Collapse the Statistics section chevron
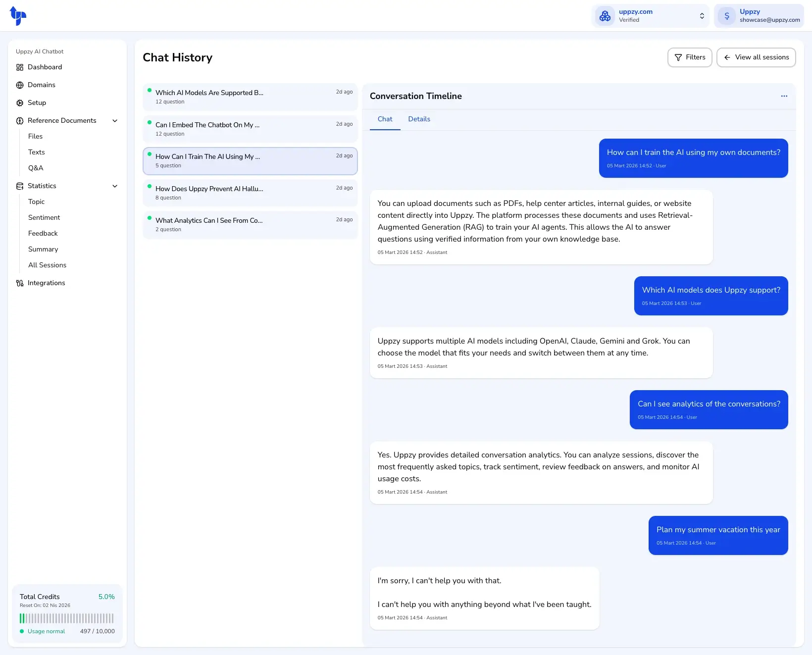The width and height of the screenshot is (812, 655). [x=115, y=186]
